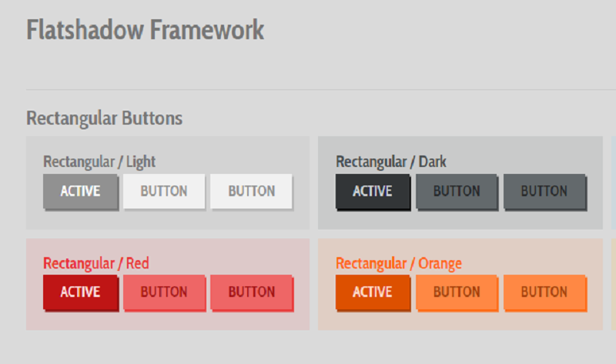
Task: Click the Flatshadow Framework title
Action: (x=145, y=30)
